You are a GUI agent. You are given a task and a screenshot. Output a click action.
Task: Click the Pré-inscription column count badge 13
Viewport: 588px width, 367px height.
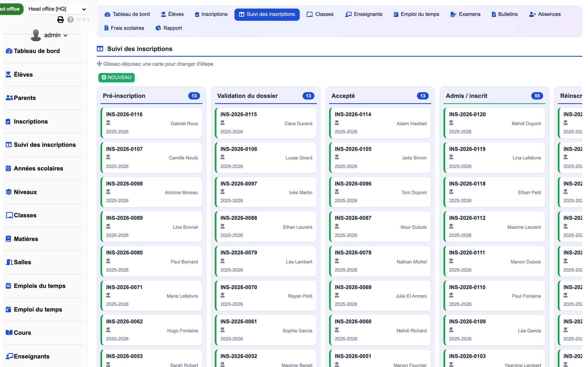click(194, 96)
